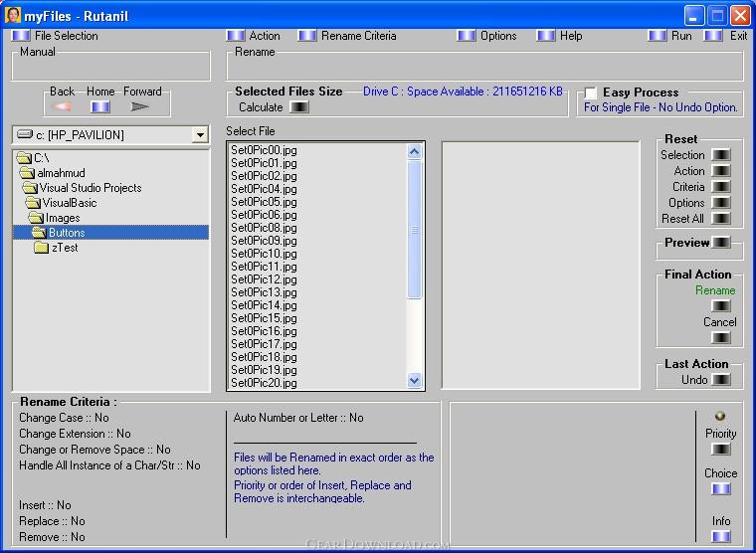Click the Undo last action button
756x553 pixels.
721,379
